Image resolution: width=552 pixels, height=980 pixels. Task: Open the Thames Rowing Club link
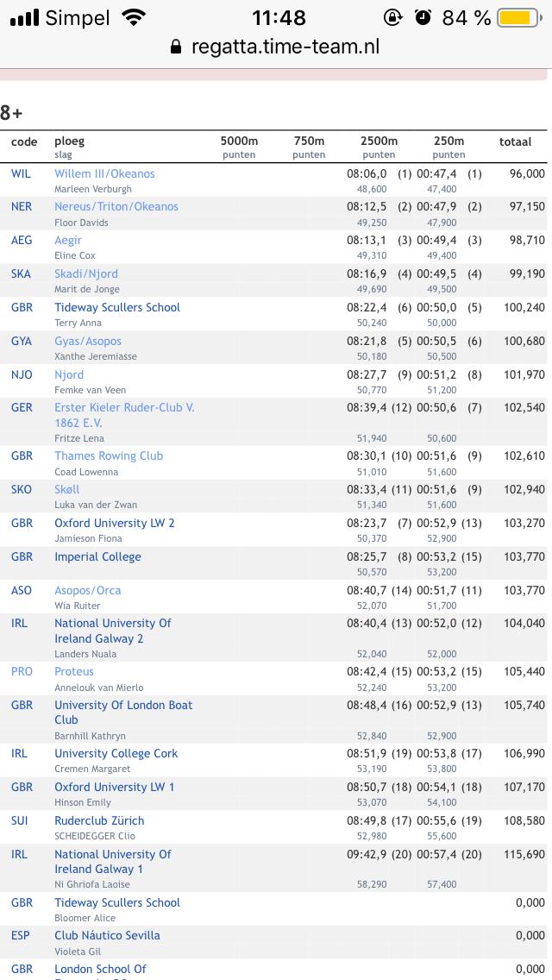tap(109, 455)
